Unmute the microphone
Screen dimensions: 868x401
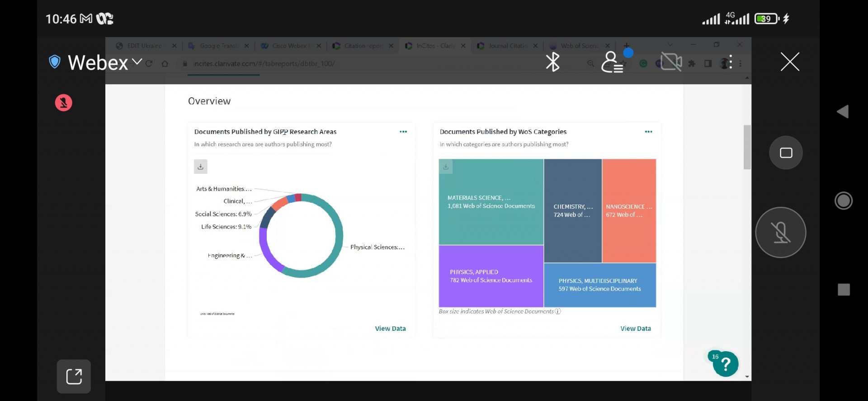click(x=780, y=233)
